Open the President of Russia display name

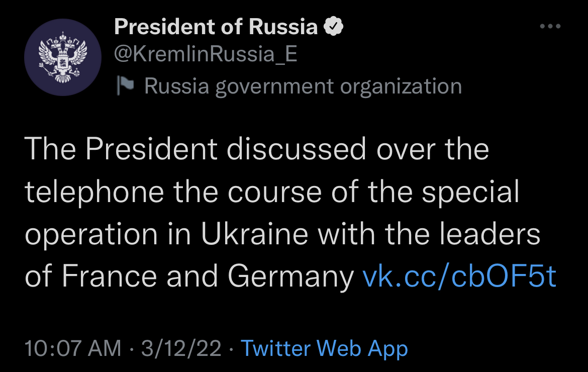pos(216,27)
